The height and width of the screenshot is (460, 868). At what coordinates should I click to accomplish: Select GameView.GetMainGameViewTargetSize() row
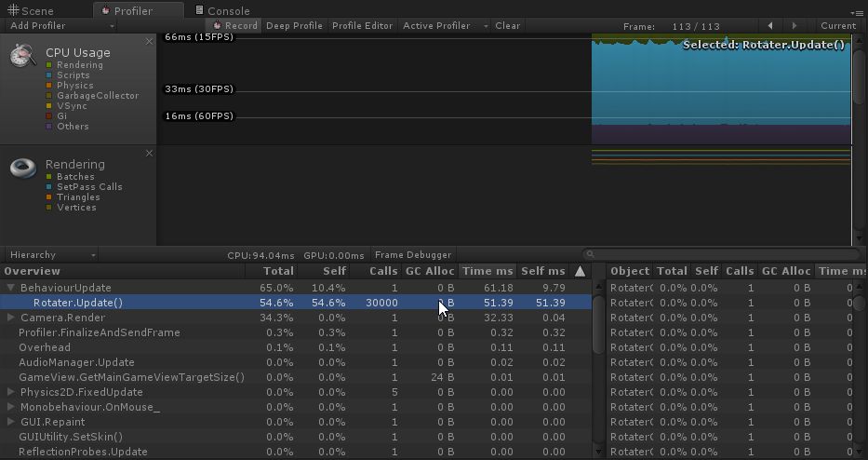point(296,377)
